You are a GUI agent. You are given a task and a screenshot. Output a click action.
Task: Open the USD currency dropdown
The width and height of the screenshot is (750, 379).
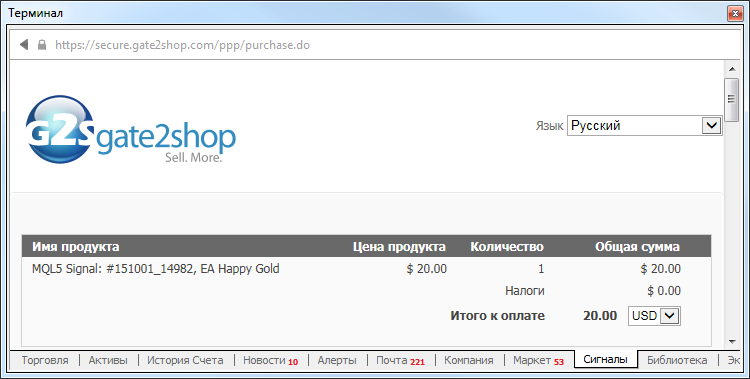(654, 316)
